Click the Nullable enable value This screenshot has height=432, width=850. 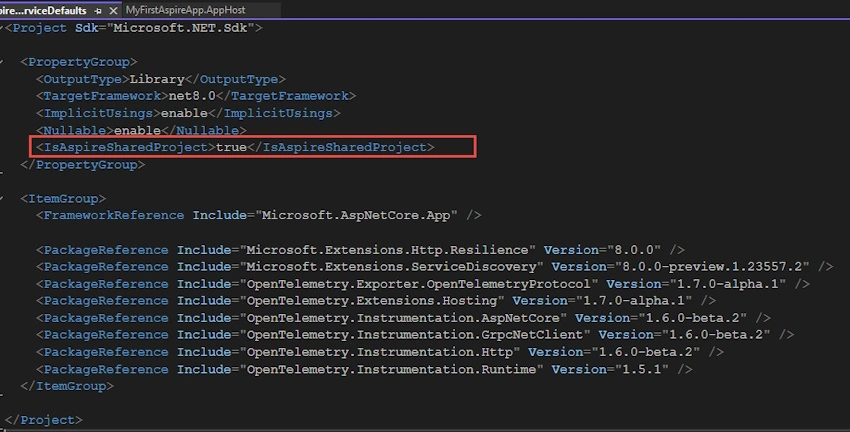(137, 130)
